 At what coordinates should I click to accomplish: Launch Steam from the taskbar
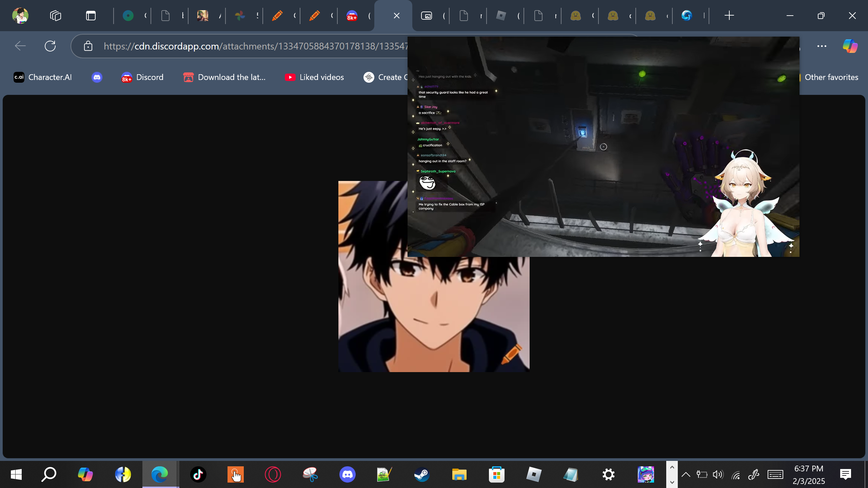422,474
